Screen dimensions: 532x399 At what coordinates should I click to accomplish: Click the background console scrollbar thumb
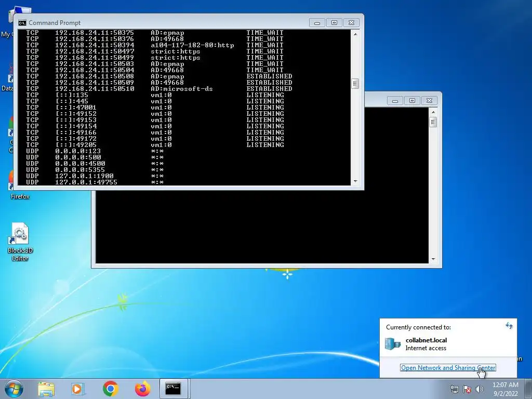click(x=433, y=122)
